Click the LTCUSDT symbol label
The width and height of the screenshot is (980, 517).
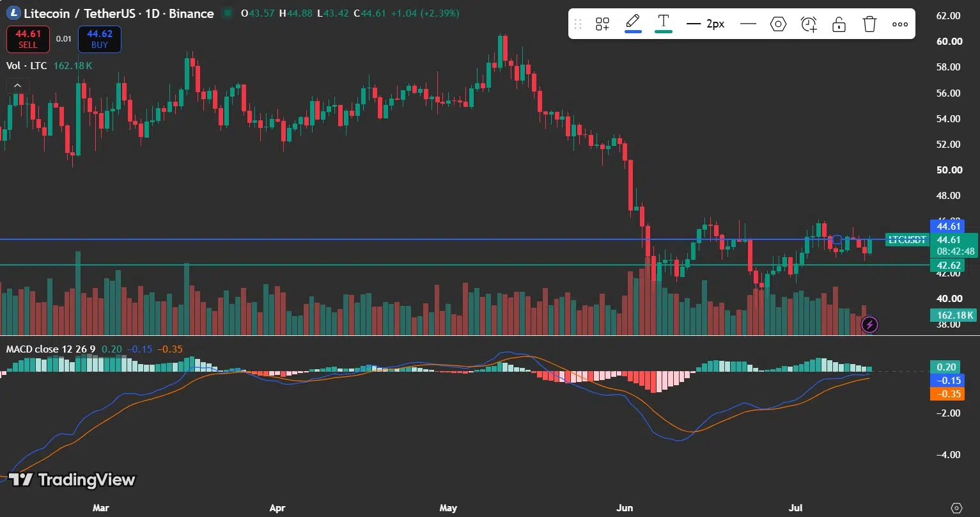(x=906, y=240)
